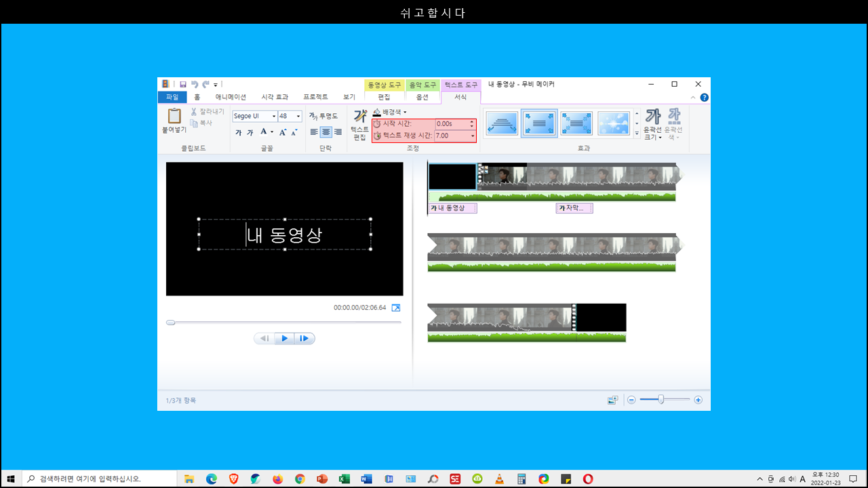Click the Play button under the preview
Image resolution: width=868 pixels, height=488 pixels.
pos(284,338)
